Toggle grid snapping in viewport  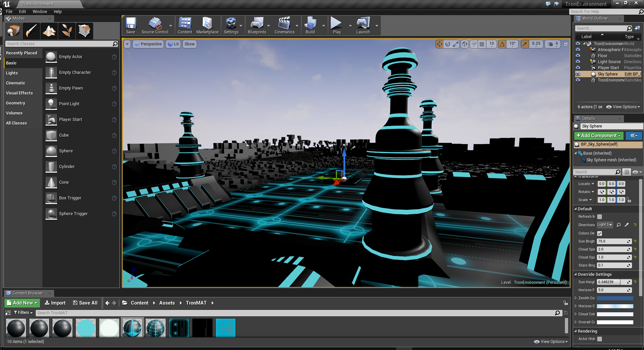point(482,44)
